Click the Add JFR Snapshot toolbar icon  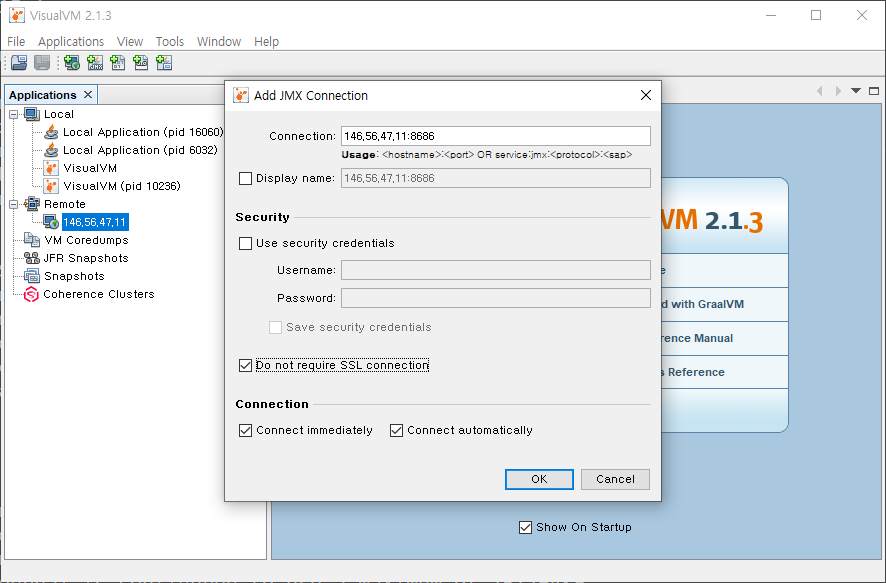pos(141,63)
